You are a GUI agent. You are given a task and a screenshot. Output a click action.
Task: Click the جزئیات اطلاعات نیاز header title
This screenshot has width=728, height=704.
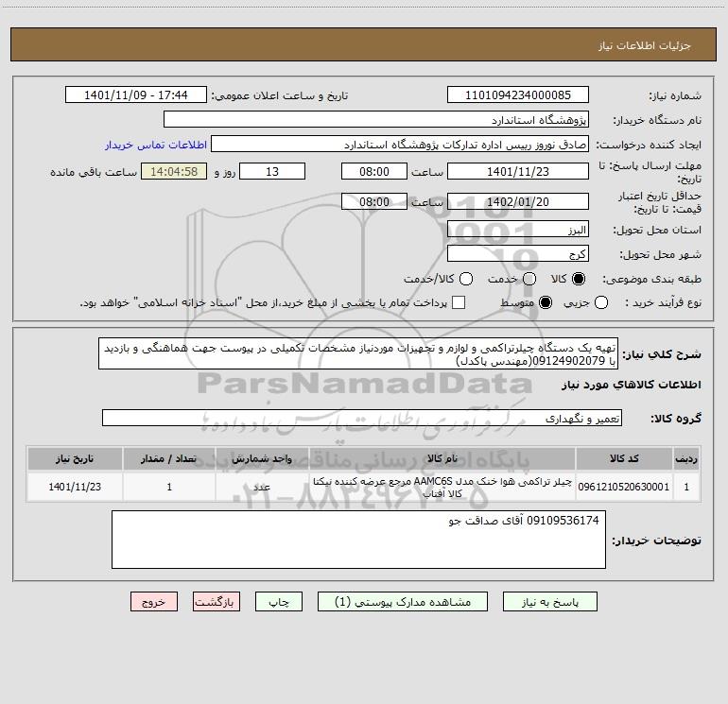(645, 45)
